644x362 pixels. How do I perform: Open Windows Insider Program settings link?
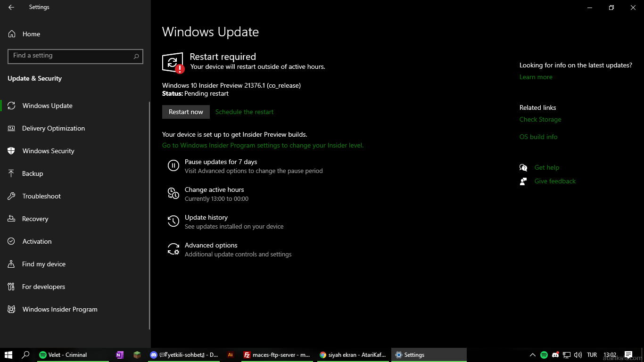coord(263,145)
